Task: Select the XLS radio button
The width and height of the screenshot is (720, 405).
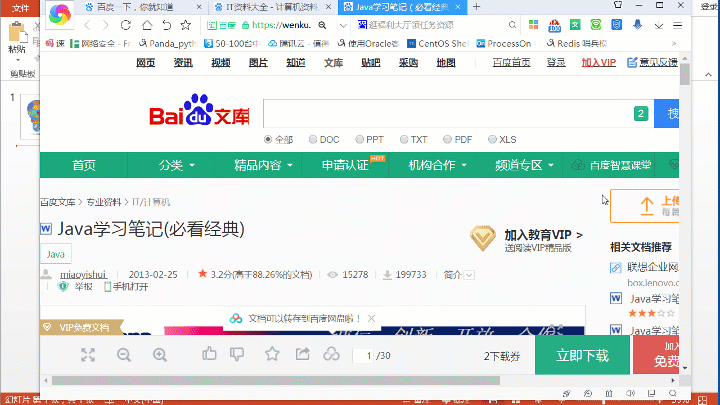Action: pyautogui.click(x=492, y=139)
